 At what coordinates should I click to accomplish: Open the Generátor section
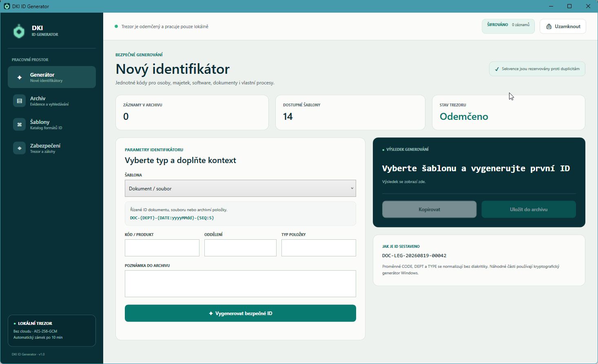(x=52, y=77)
